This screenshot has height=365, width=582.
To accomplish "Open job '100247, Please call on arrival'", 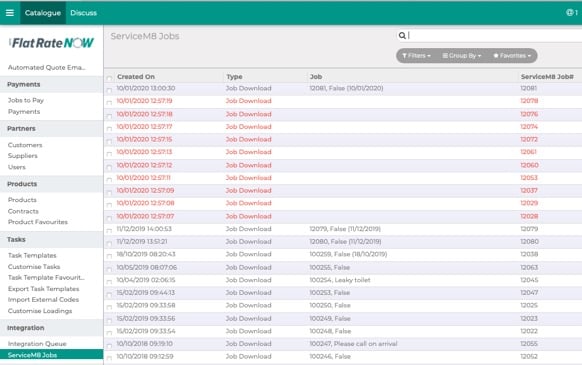I will click(x=353, y=344).
